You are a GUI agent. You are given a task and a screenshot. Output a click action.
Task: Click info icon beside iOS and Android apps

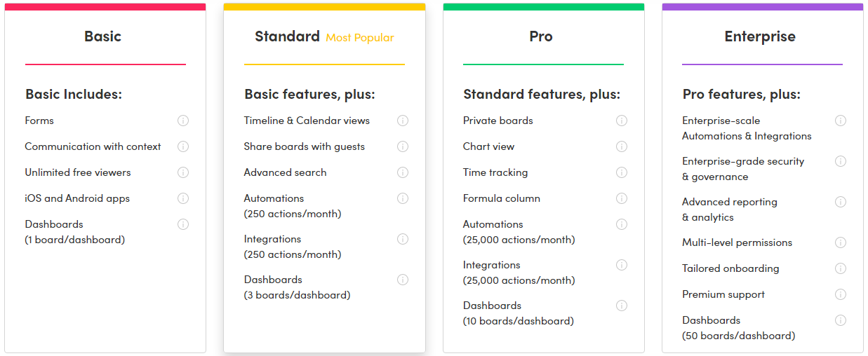183,198
